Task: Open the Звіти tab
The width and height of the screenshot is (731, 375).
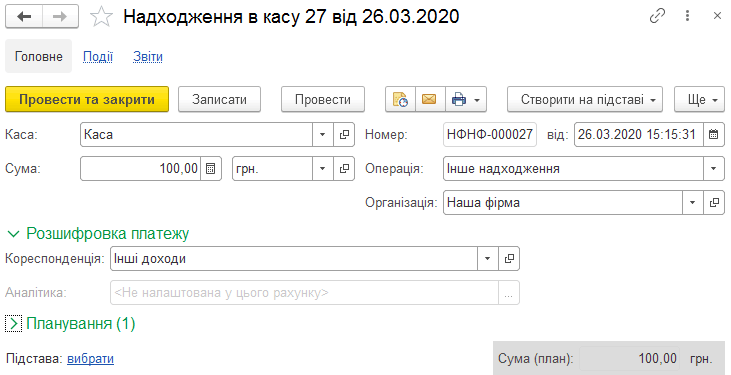Action: [148, 56]
